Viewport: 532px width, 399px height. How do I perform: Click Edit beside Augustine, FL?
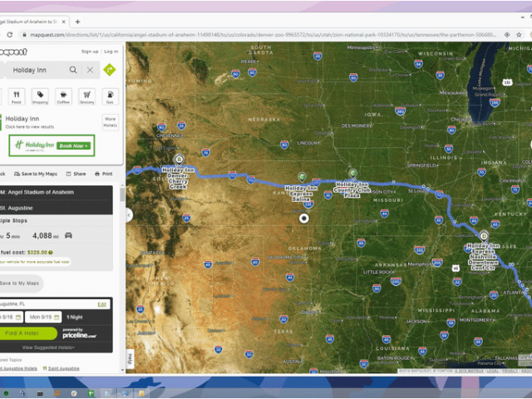point(101,304)
